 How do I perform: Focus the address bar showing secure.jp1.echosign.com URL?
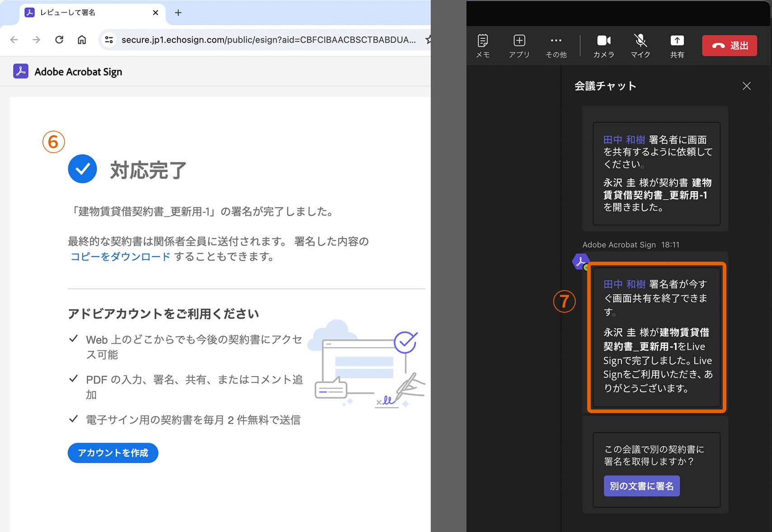coord(268,40)
